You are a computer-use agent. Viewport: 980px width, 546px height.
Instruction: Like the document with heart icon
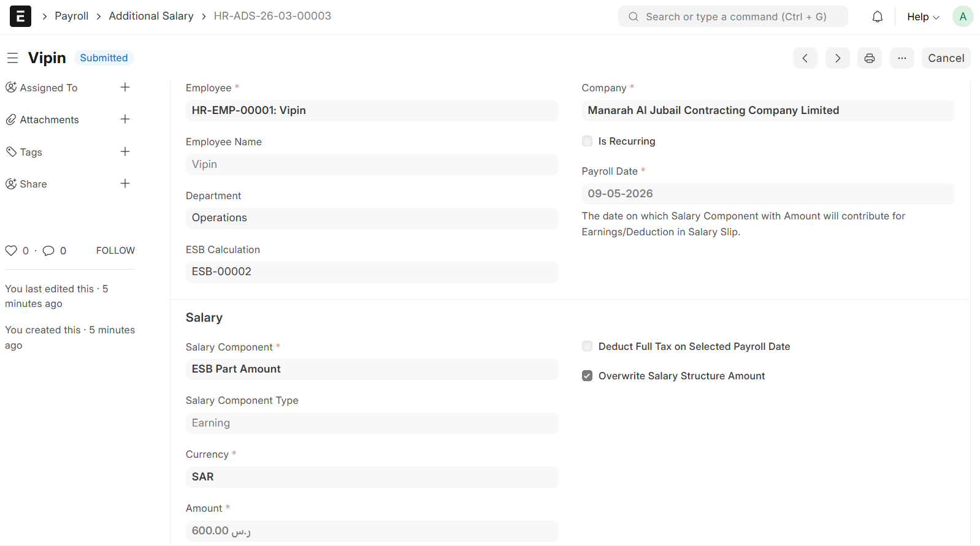click(x=11, y=251)
